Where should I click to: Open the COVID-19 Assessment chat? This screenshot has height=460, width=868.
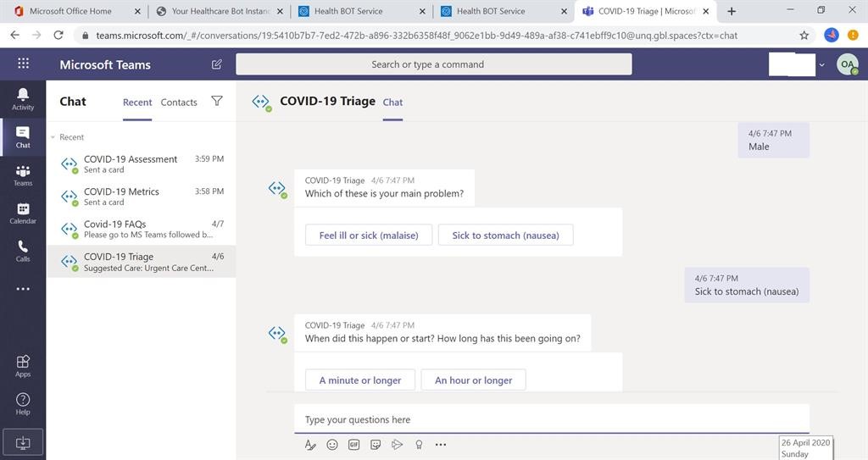pyautogui.click(x=142, y=163)
